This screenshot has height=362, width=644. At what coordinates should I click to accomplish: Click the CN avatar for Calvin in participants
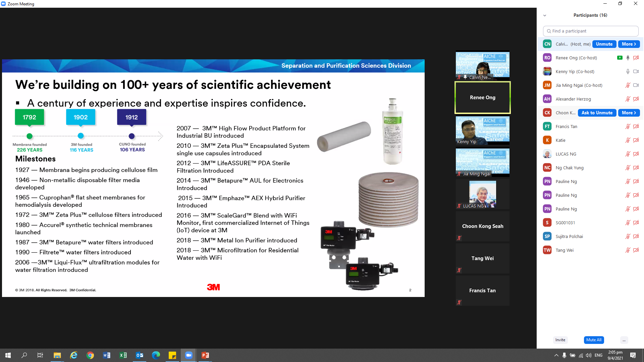[547, 44]
